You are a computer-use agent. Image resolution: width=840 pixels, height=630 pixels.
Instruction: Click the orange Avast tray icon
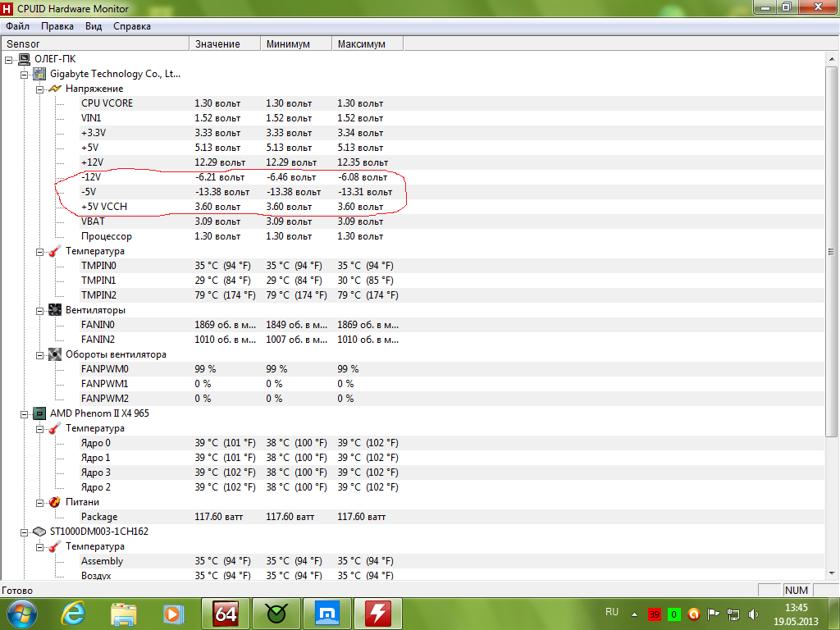(x=694, y=614)
